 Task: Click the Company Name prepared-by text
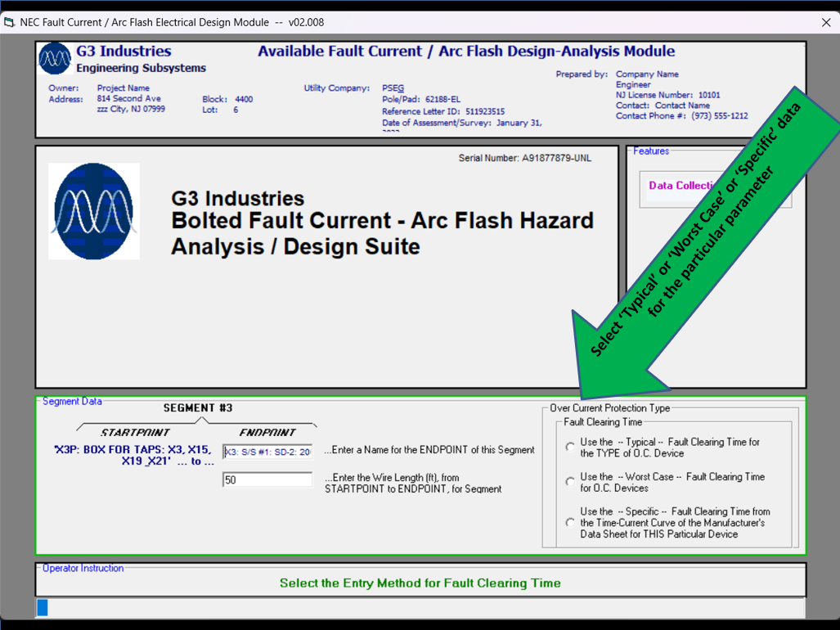click(647, 74)
